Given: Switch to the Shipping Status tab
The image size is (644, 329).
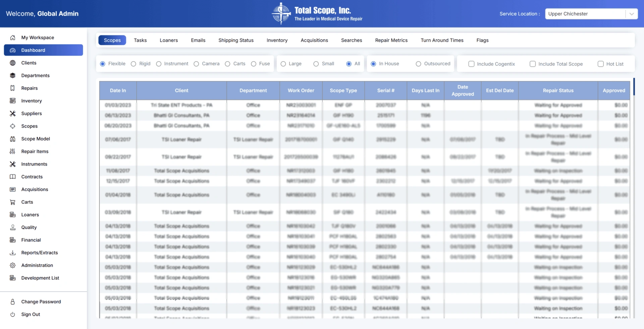Looking at the screenshot, I should pos(236,40).
